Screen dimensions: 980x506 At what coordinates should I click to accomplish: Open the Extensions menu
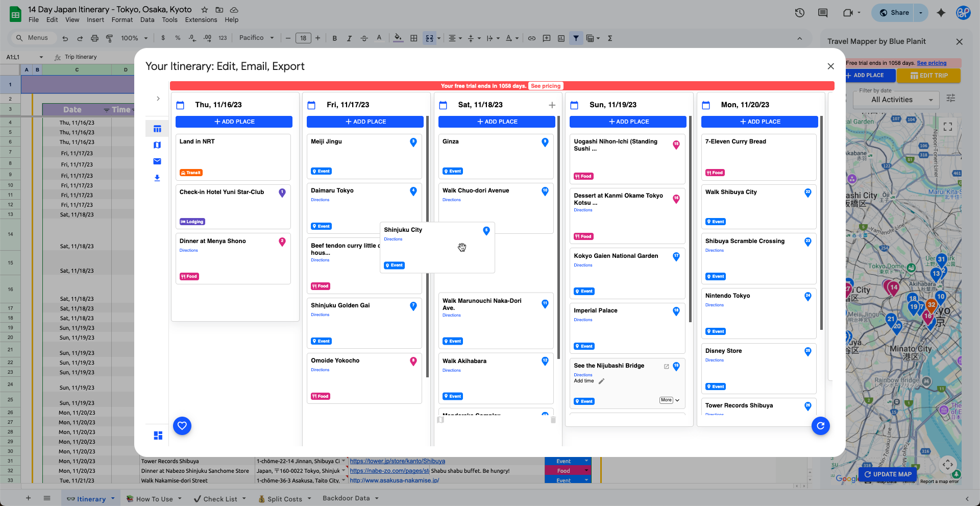(201, 19)
